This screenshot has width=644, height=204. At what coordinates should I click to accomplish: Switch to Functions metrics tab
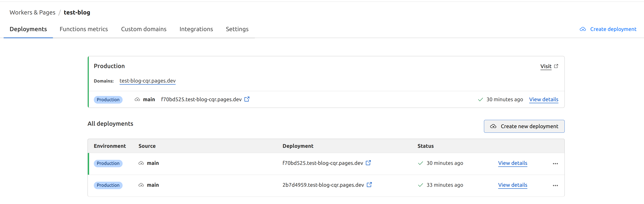click(x=84, y=29)
